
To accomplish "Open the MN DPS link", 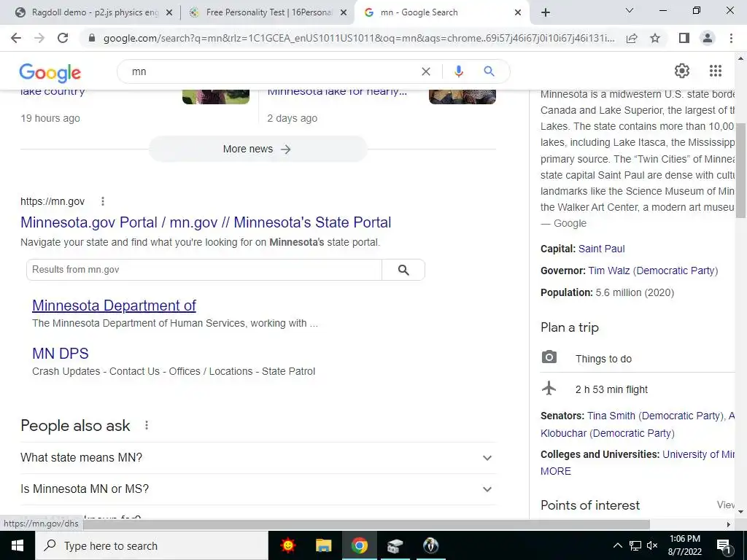I will (60, 354).
